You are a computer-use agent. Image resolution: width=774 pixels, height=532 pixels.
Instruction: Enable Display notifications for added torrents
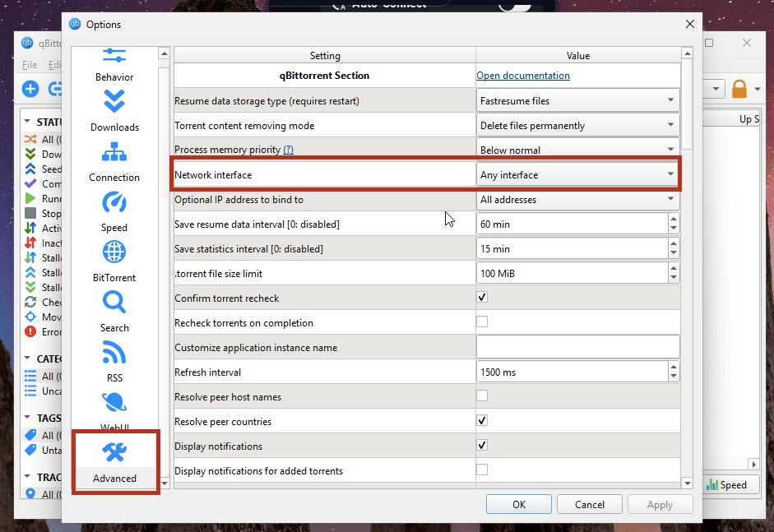click(x=482, y=470)
